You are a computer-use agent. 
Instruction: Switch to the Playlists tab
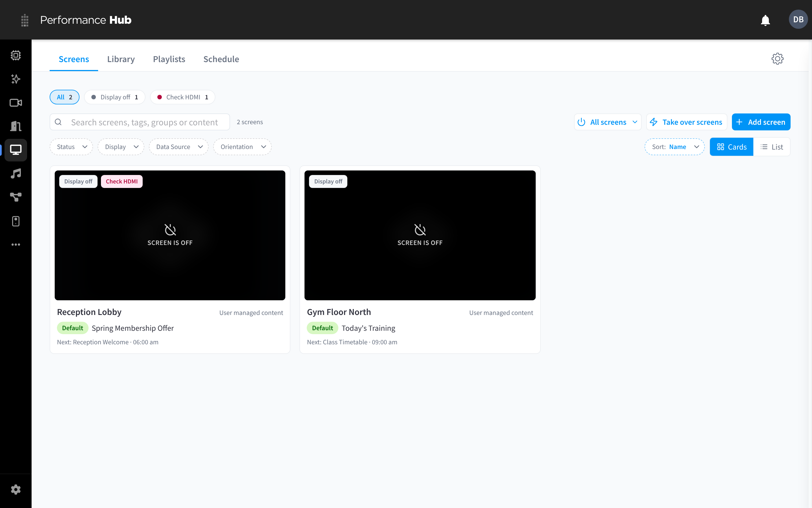tap(169, 59)
